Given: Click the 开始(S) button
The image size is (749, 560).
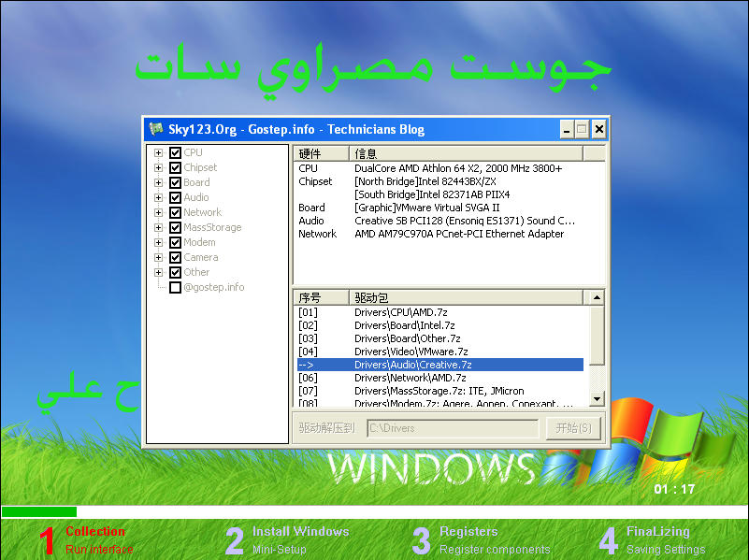Looking at the screenshot, I should tap(573, 428).
